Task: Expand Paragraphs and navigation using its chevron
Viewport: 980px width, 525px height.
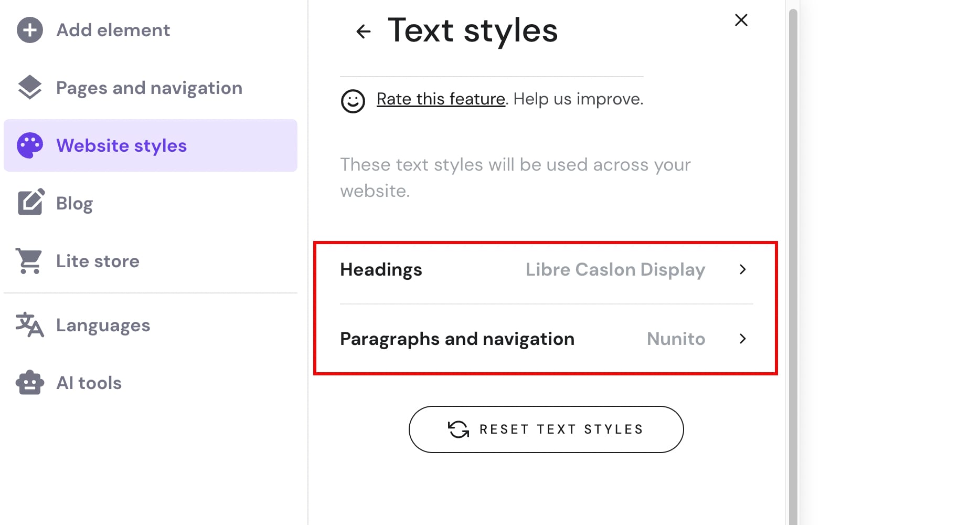Action: coord(742,339)
